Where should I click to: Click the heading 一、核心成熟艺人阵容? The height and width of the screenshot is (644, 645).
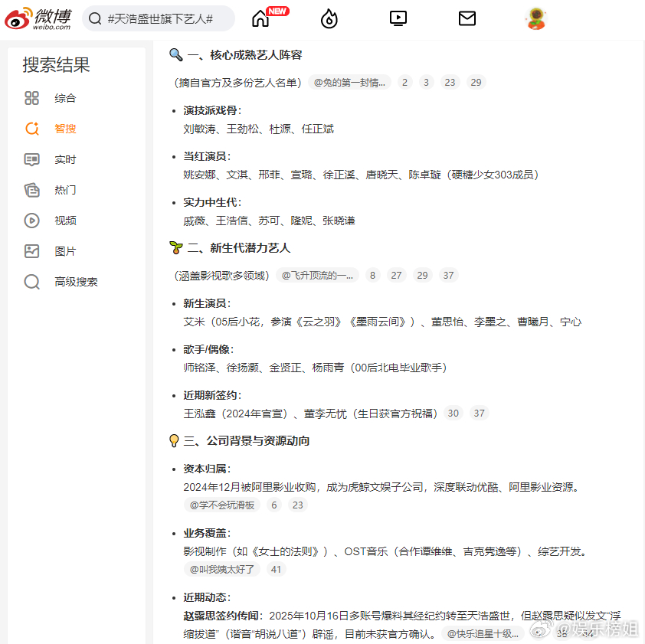click(x=244, y=54)
